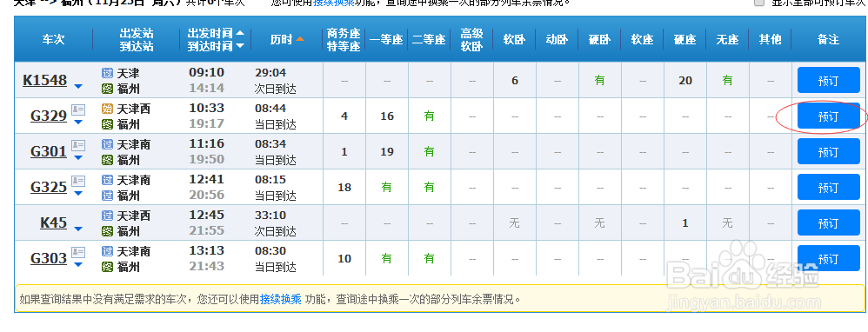Image resolution: width=868 pixels, height=332 pixels.
Task: Click the 过 icon before 天津 in K1548 row
Action: pyautogui.click(x=107, y=73)
